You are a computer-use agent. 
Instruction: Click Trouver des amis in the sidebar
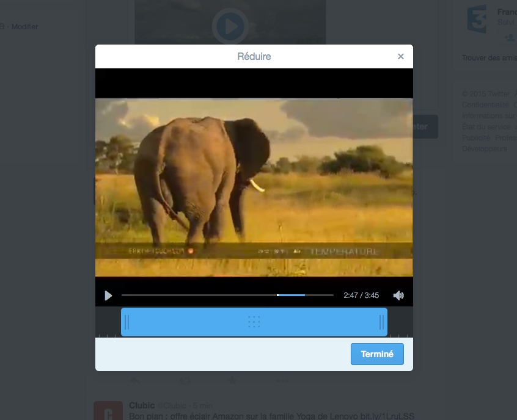pos(490,58)
